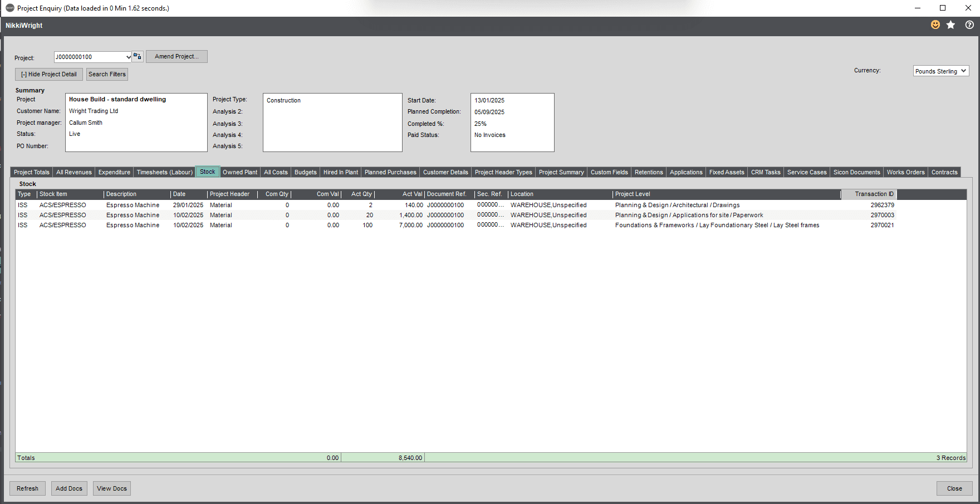This screenshot has width=980, height=504.
Task: Click the Act Val column header
Action: tap(400, 194)
